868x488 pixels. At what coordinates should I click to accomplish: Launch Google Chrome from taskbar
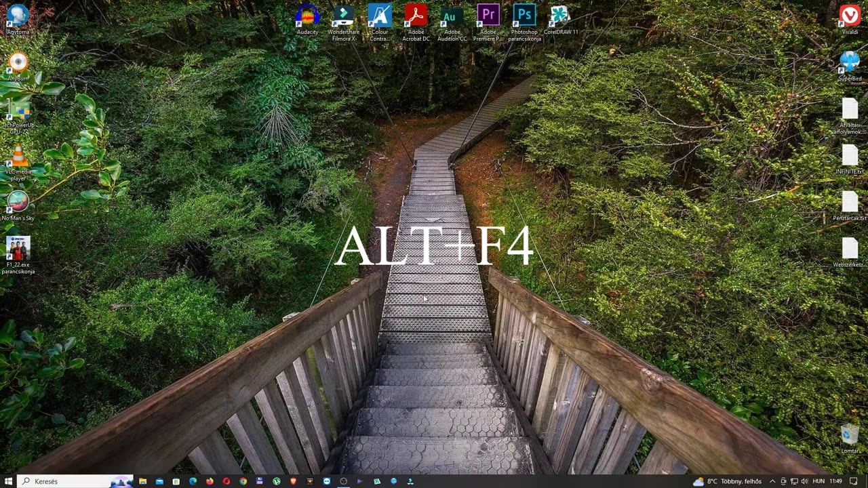tap(243, 481)
